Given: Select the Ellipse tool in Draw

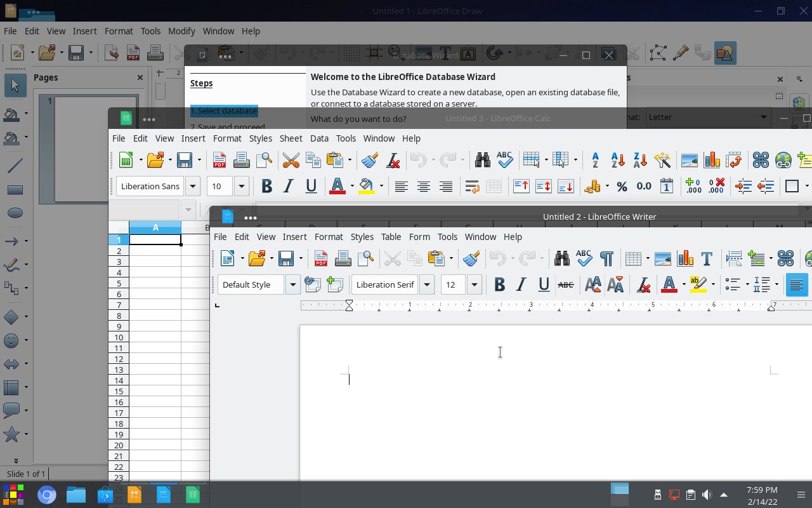Looking at the screenshot, I should [x=15, y=213].
